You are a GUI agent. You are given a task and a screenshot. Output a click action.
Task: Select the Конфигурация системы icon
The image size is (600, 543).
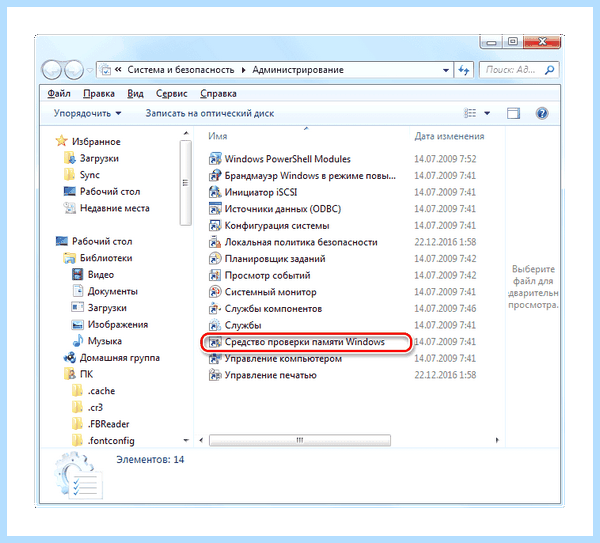click(215, 225)
